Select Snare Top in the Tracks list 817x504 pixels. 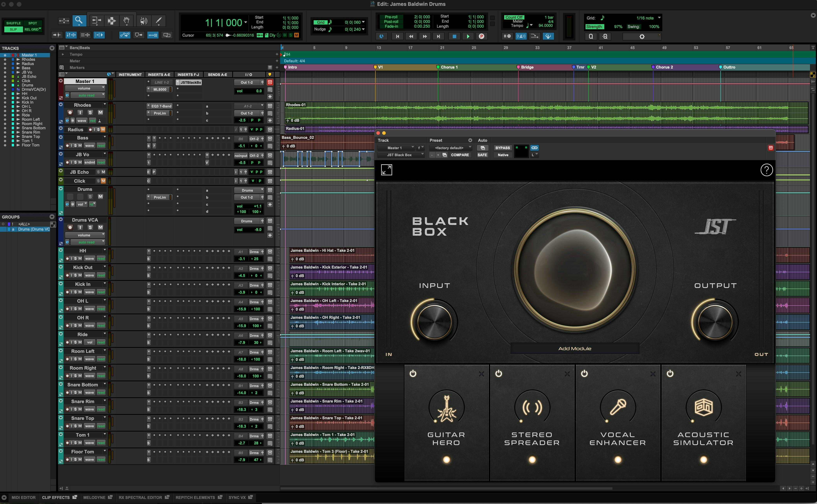point(31,137)
